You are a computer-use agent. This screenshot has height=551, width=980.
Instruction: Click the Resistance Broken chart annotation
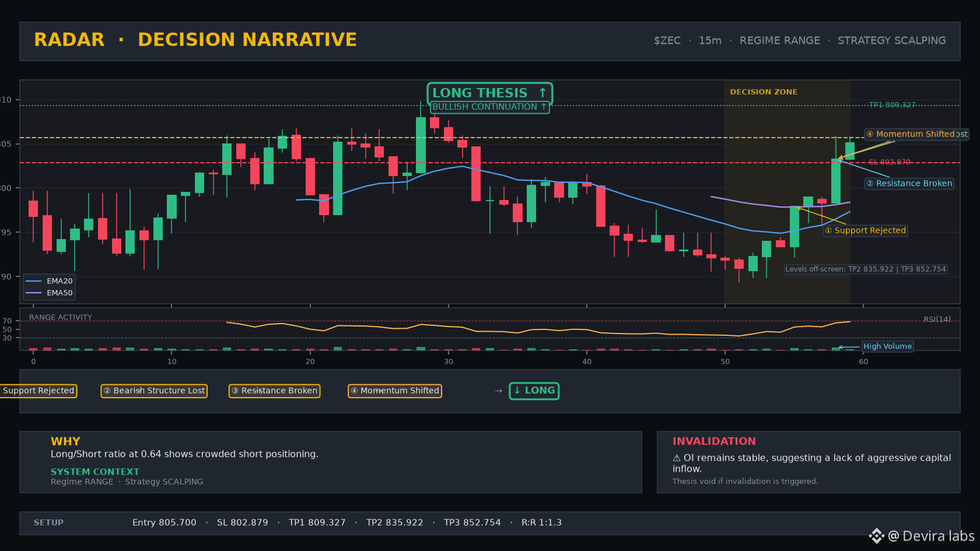click(x=909, y=184)
